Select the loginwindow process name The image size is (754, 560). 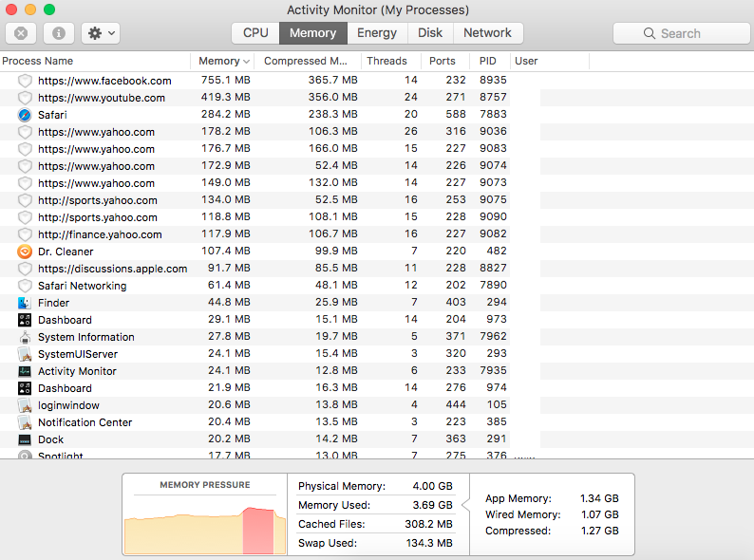click(x=68, y=405)
